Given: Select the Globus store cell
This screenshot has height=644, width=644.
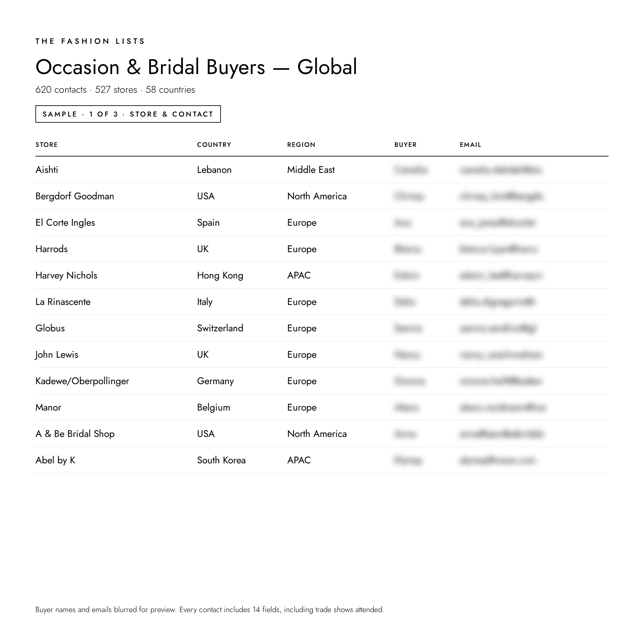Looking at the screenshot, I should click(x=50, y=328).
